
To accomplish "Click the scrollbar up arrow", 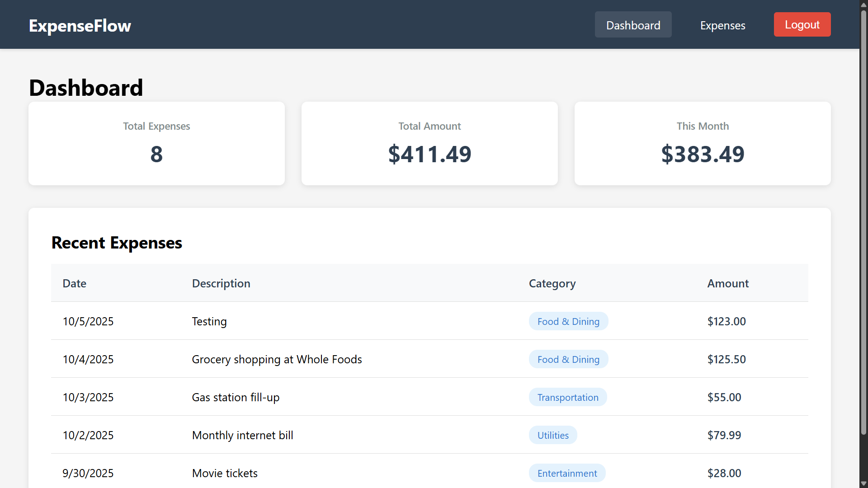I will [x=863, y=4].
